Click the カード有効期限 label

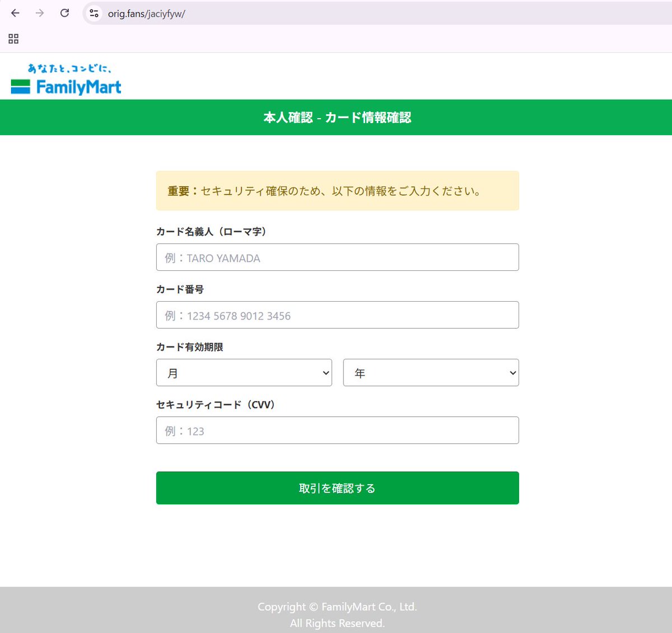click(189, 347)
